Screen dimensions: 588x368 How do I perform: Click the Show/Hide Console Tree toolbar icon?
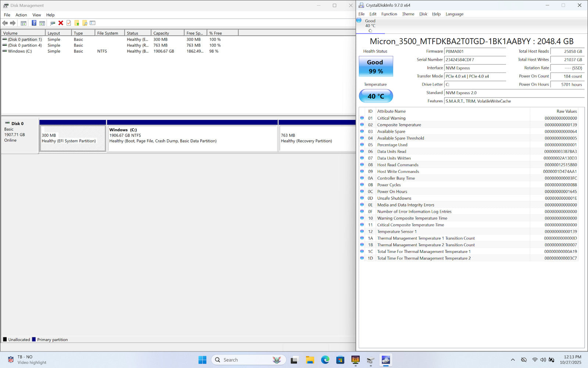point(24,23)
